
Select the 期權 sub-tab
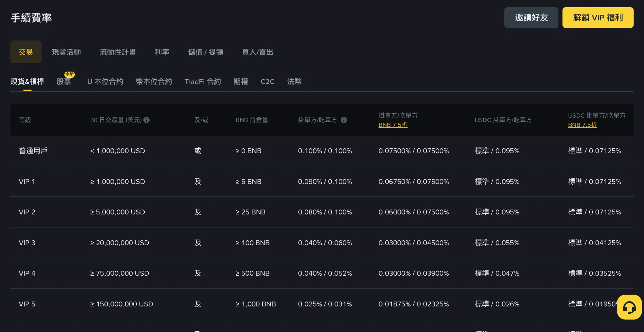(241, 82)
